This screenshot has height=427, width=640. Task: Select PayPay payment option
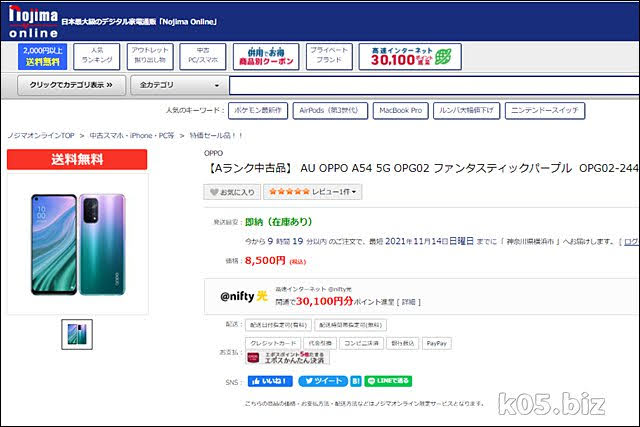click(x=437, y=343)
